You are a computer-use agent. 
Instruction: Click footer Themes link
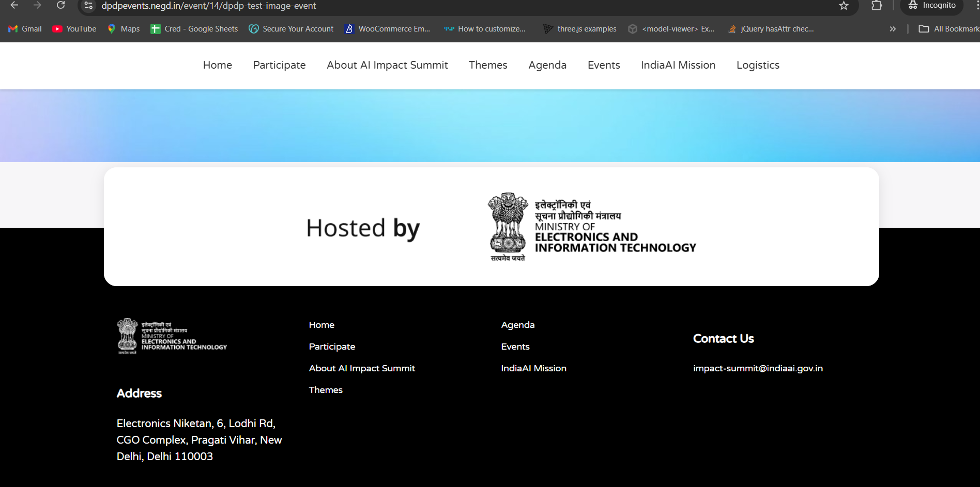[326, 390]
